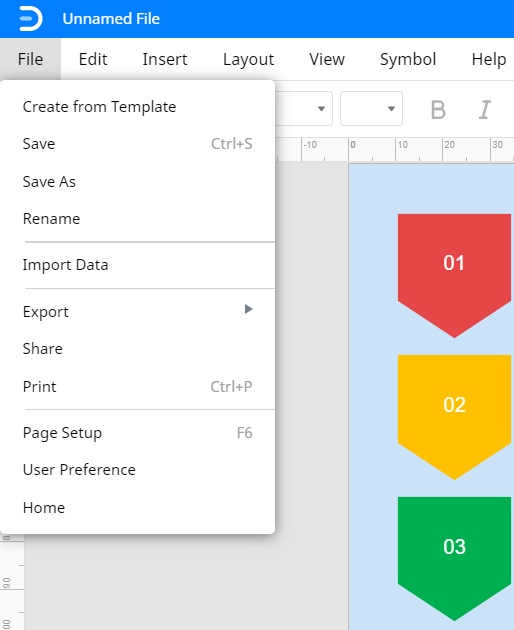Viewport: 514px width, 630px height.
Task: Choose Save As option
Action: coord(137,182)
